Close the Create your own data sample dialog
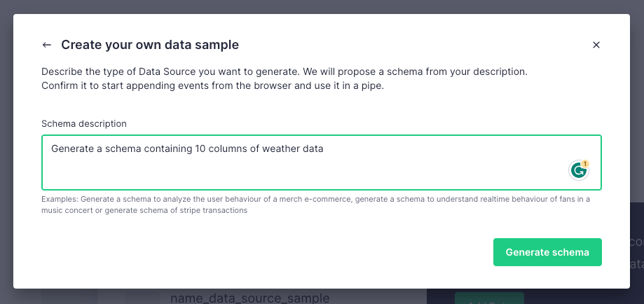This screenshot has width=644, height=304. 596,45
